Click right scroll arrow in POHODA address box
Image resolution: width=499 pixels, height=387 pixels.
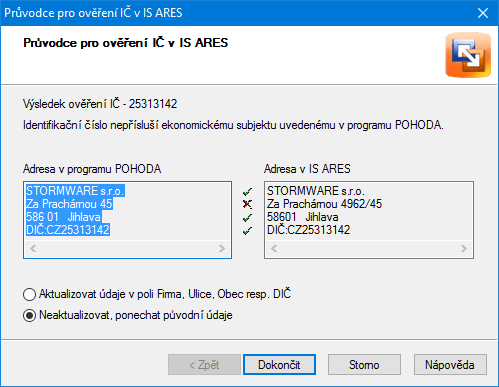(222, 248)
